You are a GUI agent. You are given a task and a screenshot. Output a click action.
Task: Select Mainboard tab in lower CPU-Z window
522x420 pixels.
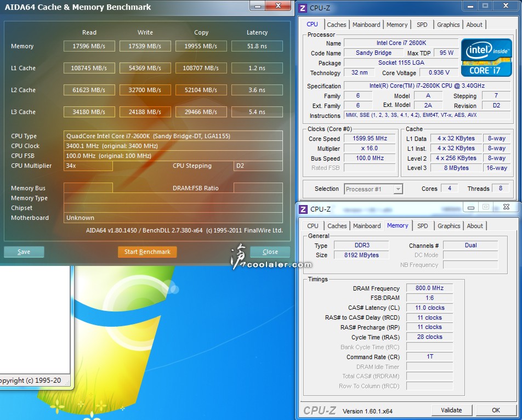(367, 226)
